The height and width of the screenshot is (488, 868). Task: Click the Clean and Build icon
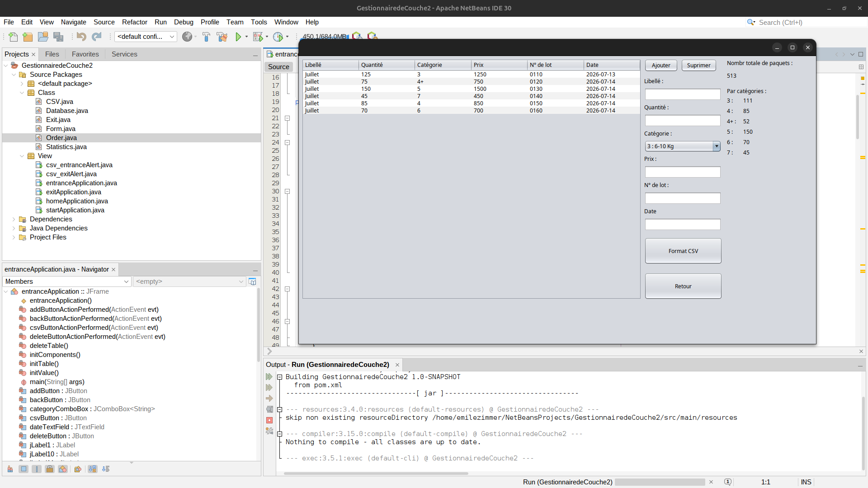click(x=222, y=37)
